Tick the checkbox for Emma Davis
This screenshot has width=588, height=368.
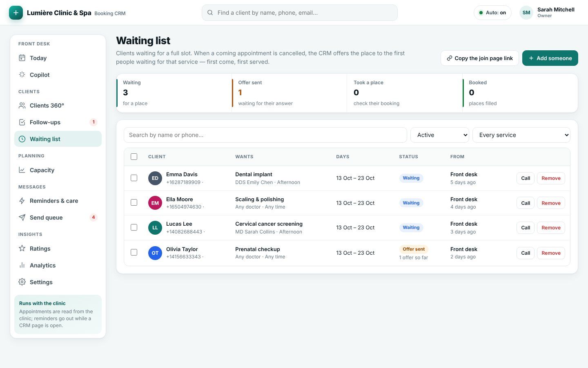134,178
